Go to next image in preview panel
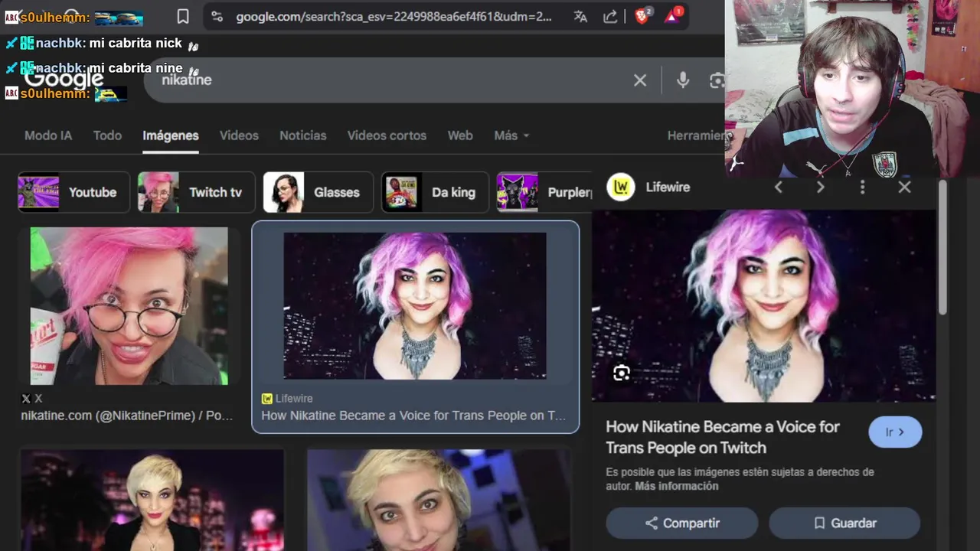The width and height of the screenshot is (980, 551). [x=820, y=187]
